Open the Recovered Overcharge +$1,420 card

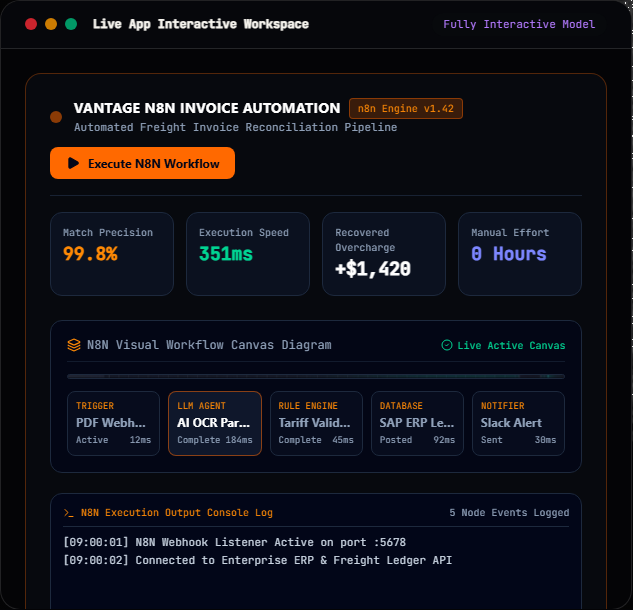click(x=384, y=254)
